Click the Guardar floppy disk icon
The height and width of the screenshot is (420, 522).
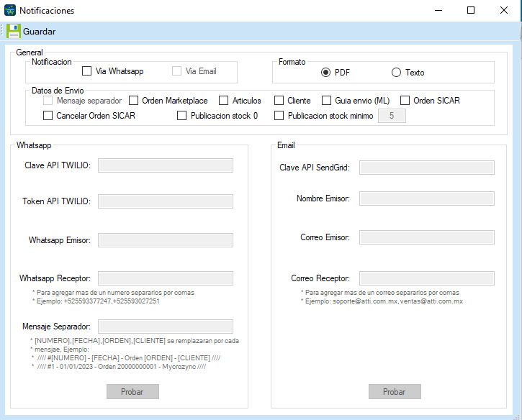[x=13, y=31]
